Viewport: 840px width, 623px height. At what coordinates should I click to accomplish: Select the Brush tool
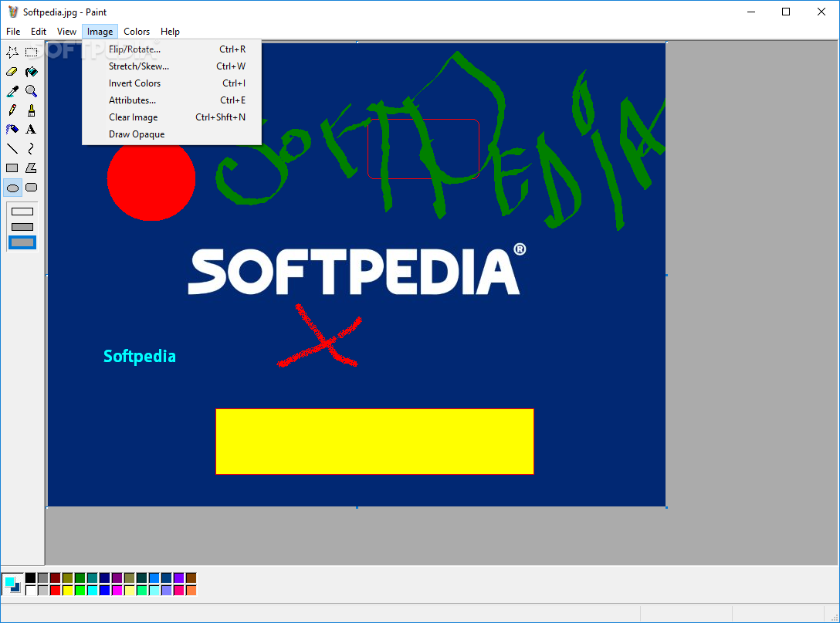(32, 110)
